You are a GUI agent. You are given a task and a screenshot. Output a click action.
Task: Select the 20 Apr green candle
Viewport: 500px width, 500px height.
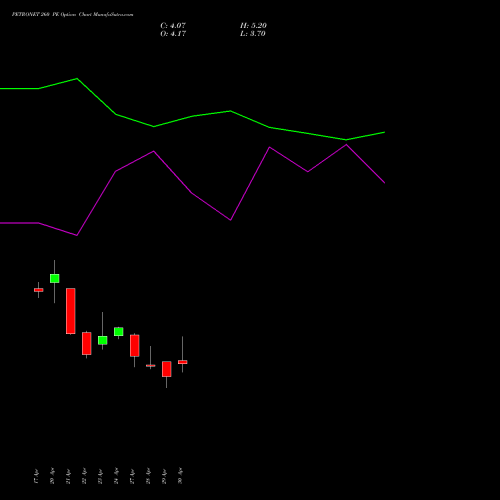[x=55, y=278]
